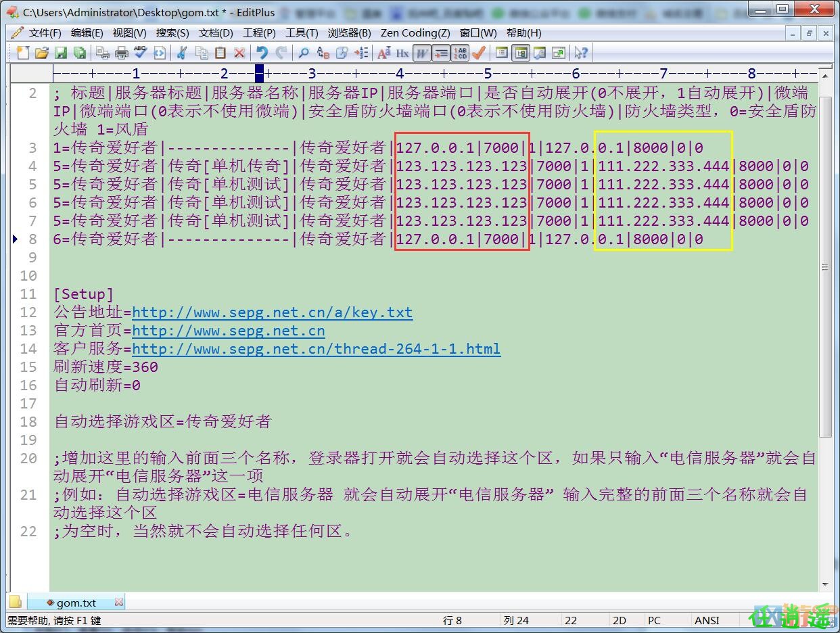The width and height of the screenshot is (840, 633).
Task: Toggle line number display icon
Action: (x=460, y=53)
